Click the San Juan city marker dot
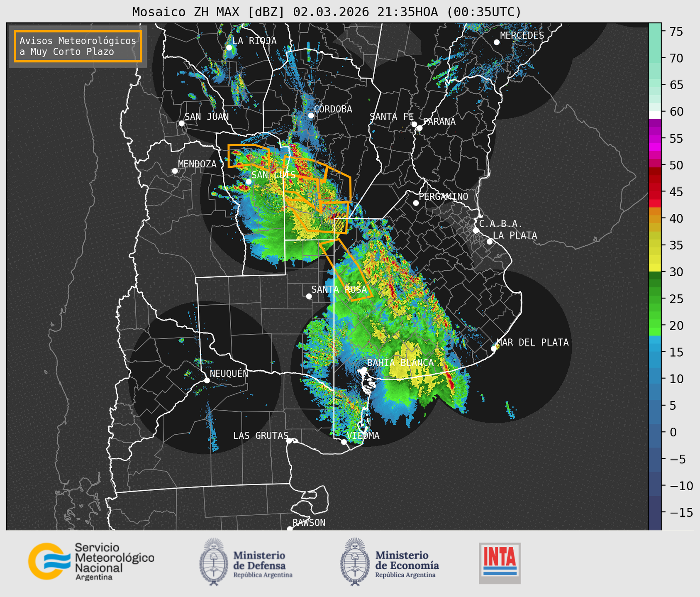This screenshot has height=597, width=700. [181, 123]
